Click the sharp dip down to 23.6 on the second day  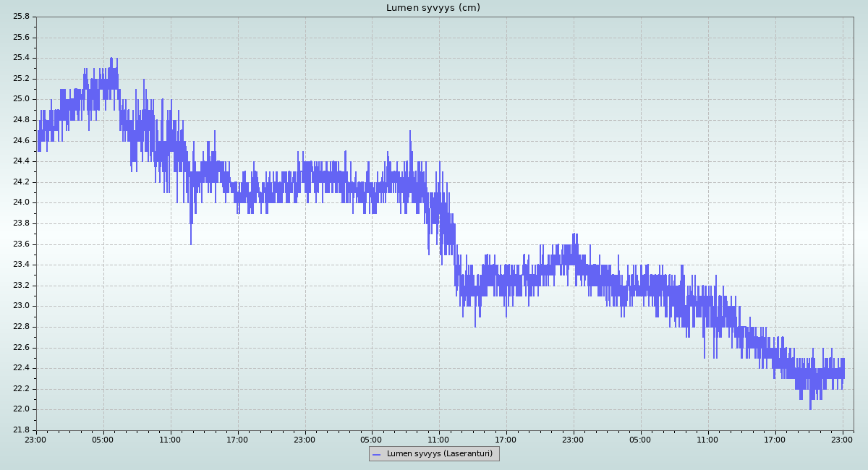(x=191, y=243)
